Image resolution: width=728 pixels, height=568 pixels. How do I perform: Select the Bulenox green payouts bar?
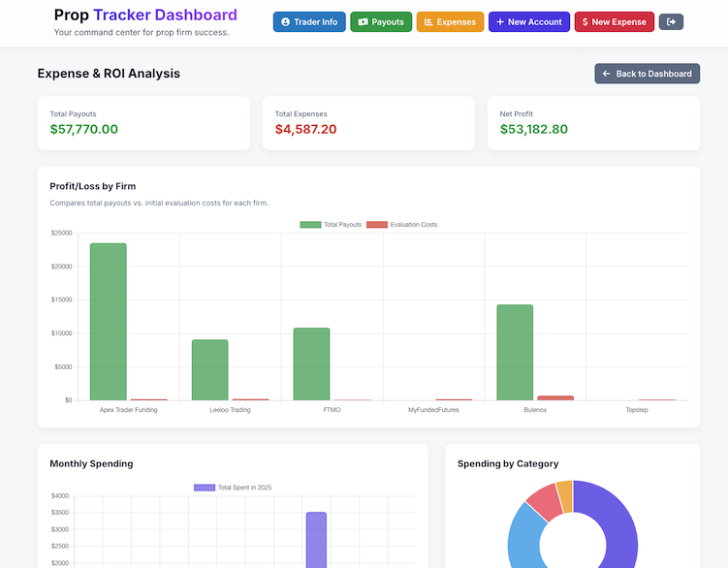515,352
